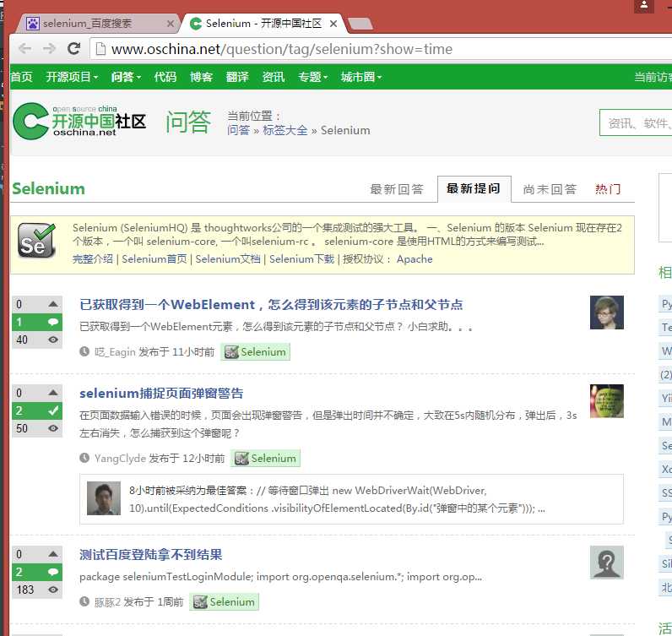Open 资讯 in navigation bar
This screenshot has width=672, height=636.
(x=273, y=77)
